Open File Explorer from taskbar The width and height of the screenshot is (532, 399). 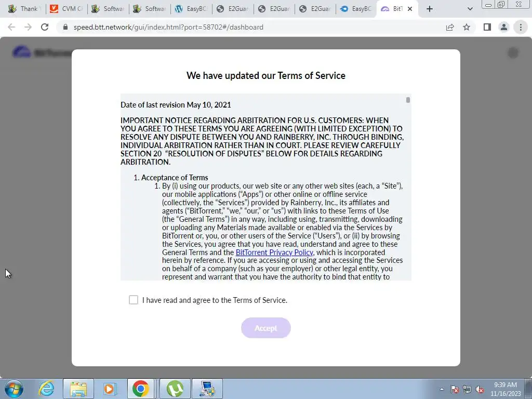78,389
